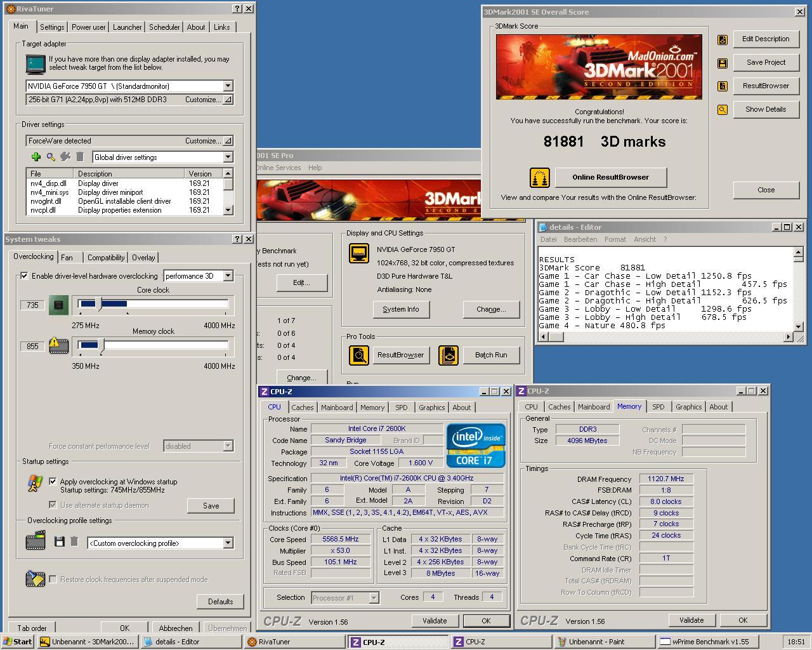Click the Memory clock value field showing 855
The height and width of the screenshot is (650, 812).
point(33,347)
